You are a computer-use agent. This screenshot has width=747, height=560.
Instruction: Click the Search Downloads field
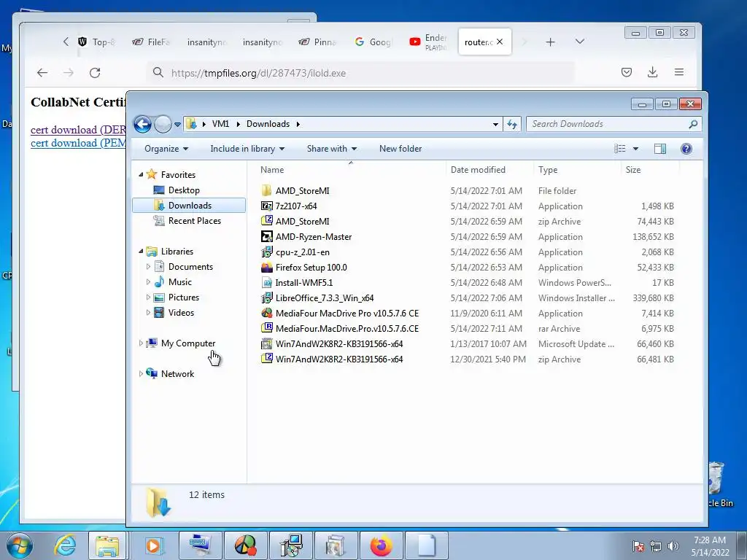pos(614,124)
